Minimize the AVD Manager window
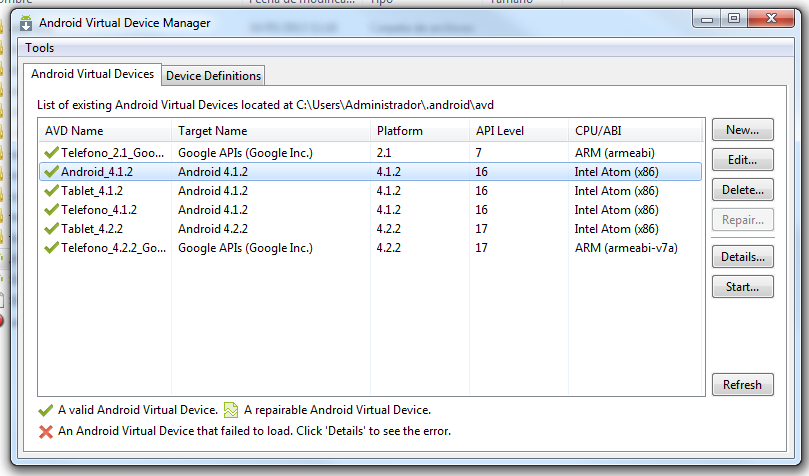 [707, 19]
